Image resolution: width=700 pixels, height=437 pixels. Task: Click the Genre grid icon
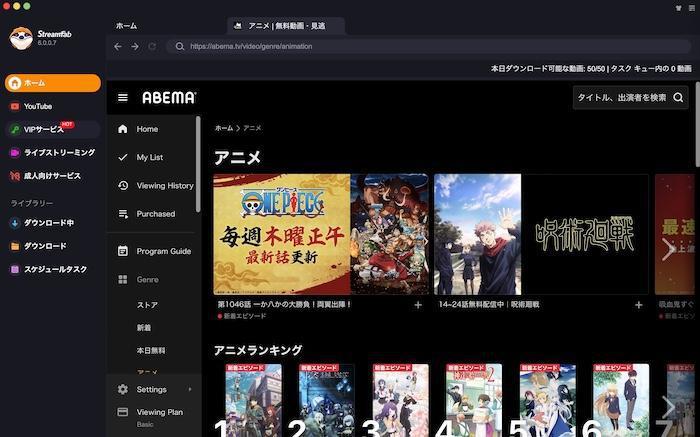(x=123, y=279)
